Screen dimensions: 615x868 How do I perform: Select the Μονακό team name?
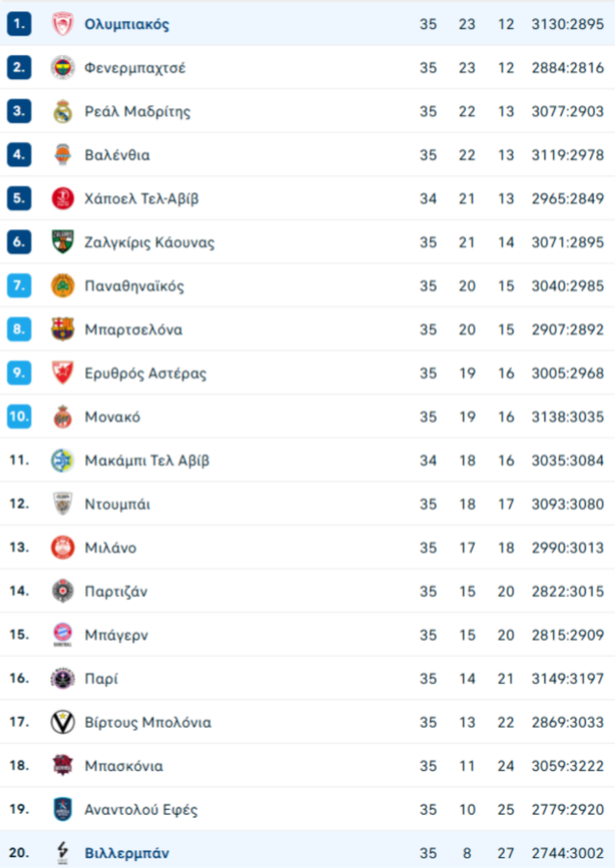(x=112, y=417)
